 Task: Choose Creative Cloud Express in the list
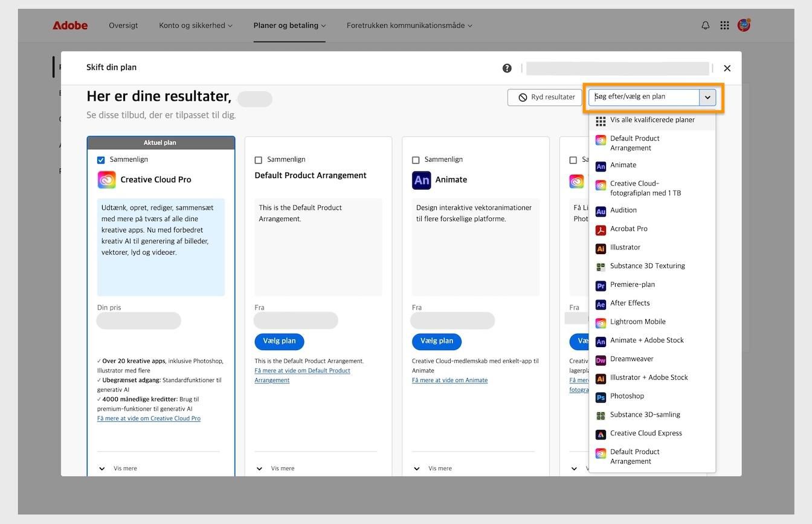(652, 434)
